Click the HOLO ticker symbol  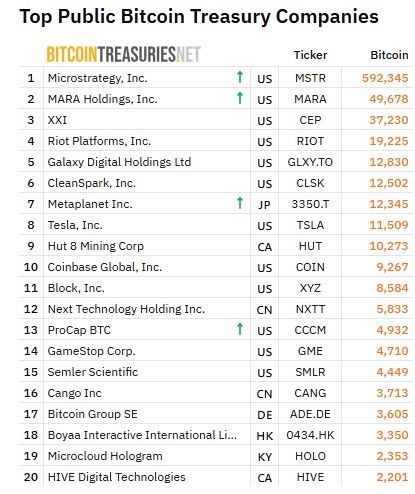[x=310, y=456]
